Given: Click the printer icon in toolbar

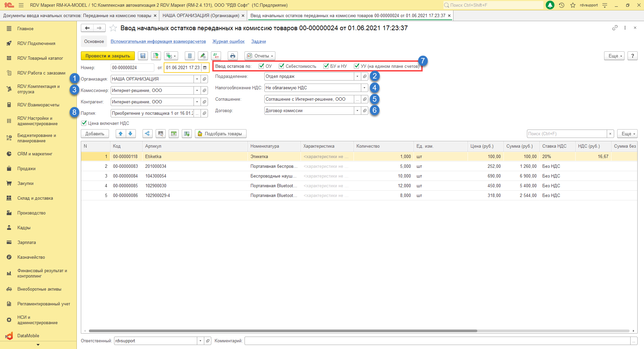Looking at the screenshot, I should pos(232,56).
